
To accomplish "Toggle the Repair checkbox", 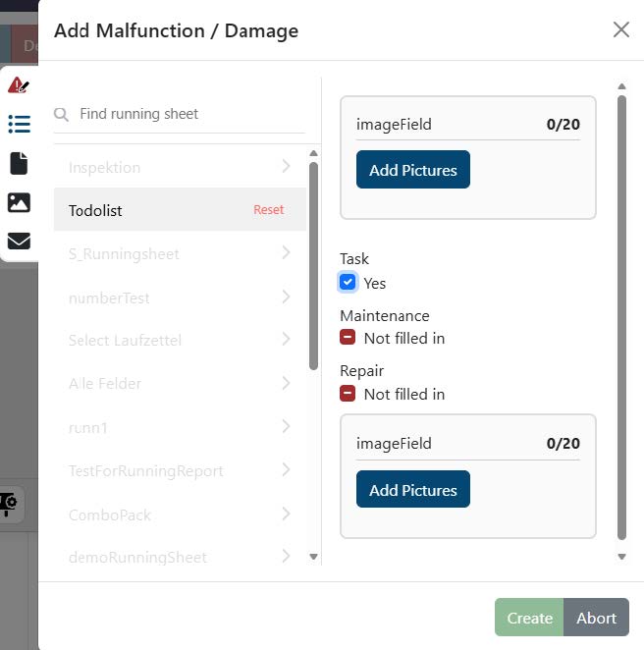I will [348, 394].
